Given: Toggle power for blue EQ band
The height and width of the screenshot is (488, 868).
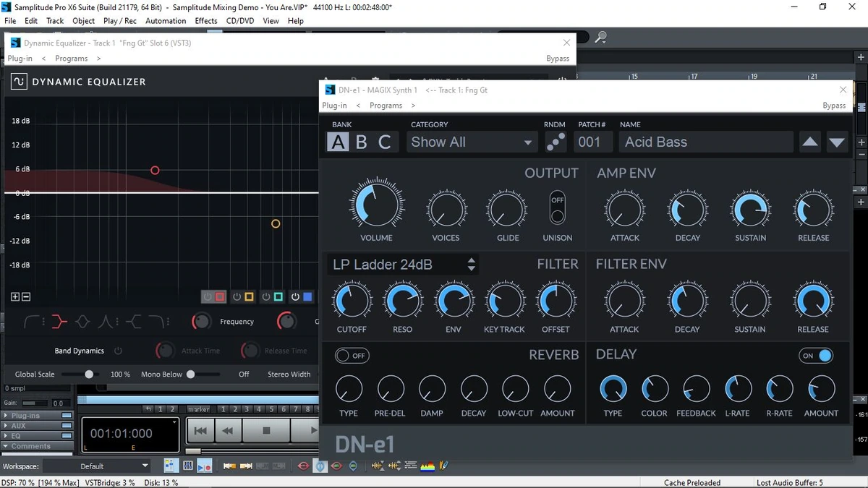Looking at the screenshot, I should 295,297.
